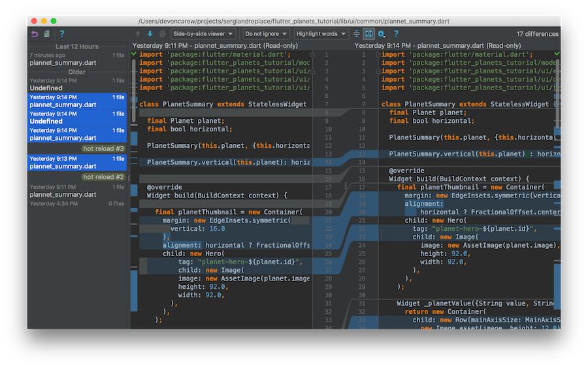Click '@override' line in left pane

pos(164,187)
